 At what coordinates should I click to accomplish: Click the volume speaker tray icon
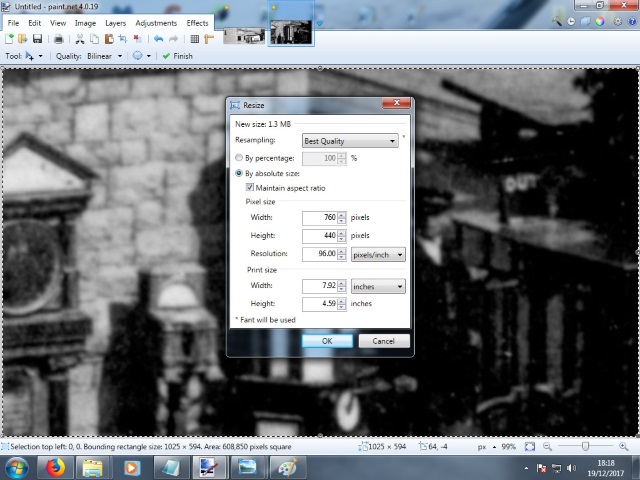tap(571, 468)
